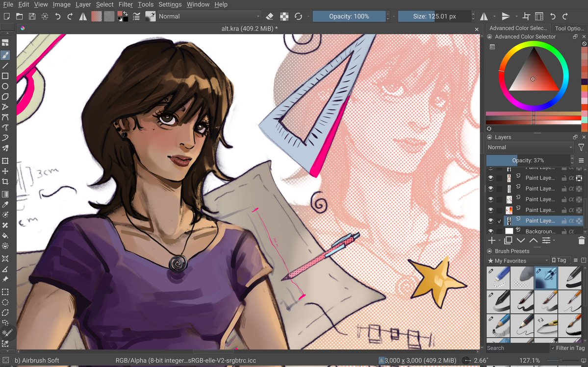Pick the Color Sampler eyedropper tool
The height and width of the screenshot is (367, 588).
point(5,204)
